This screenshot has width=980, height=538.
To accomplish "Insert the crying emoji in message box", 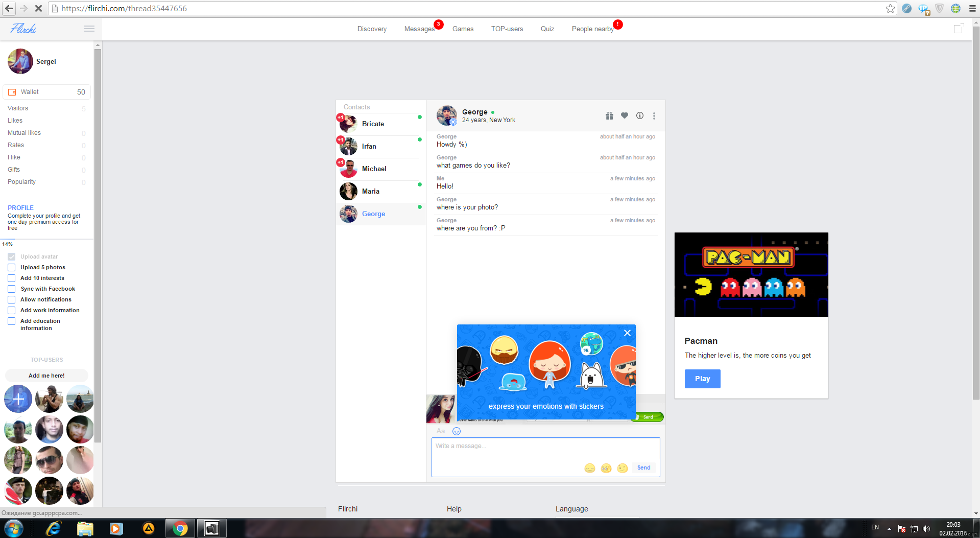I will point(606,468).
